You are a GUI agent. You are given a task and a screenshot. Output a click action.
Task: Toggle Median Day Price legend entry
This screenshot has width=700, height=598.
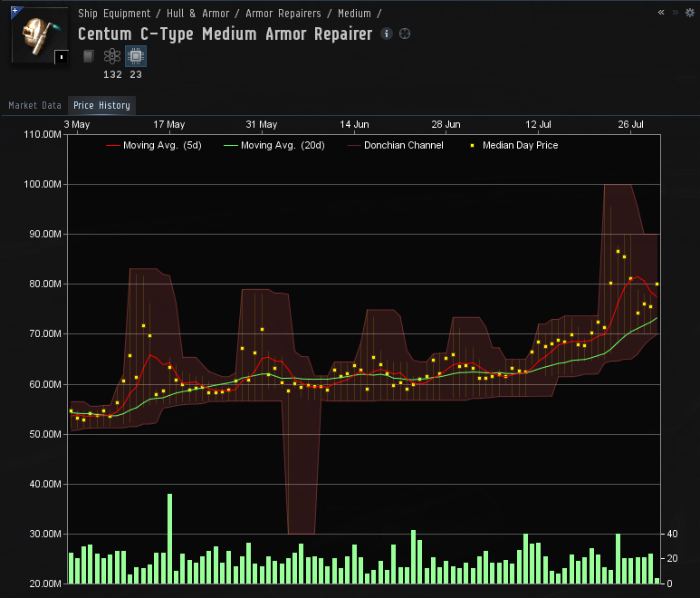513,146
